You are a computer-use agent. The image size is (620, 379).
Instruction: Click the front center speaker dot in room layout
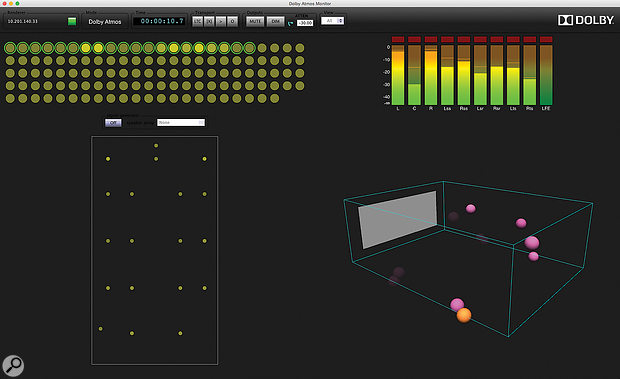click(x=156, y=159)
